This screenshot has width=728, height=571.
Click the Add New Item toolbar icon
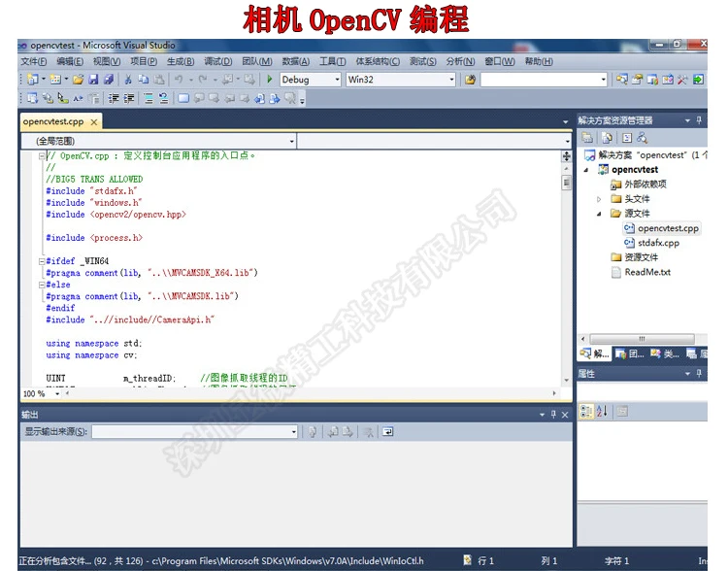[x=55, y=80]
